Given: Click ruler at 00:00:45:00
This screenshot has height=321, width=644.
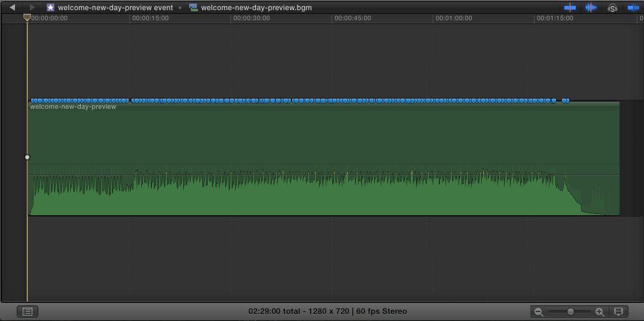Looking at the screenshot, I should (353, 18).
